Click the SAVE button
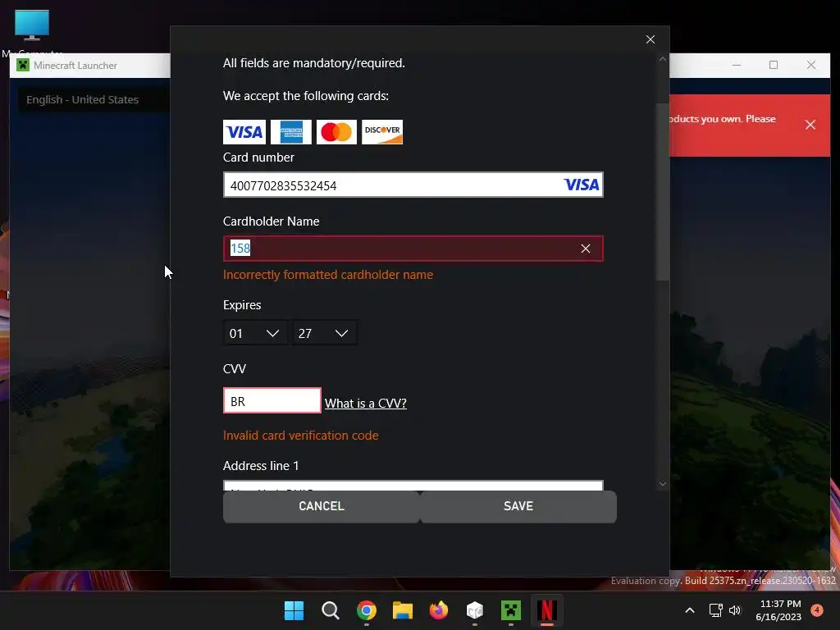The height and width of the screenshot is (630, 840). pyautogui.click(x=518, y=506)
